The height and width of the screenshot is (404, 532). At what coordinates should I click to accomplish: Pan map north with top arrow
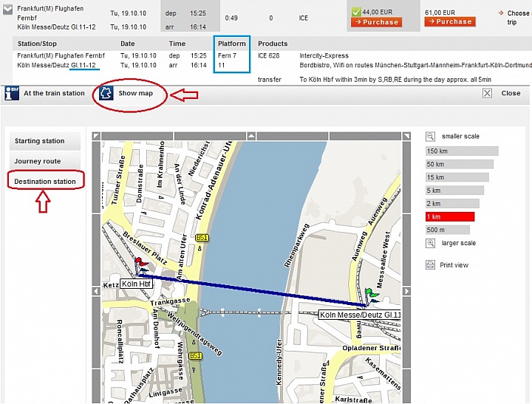251,137
